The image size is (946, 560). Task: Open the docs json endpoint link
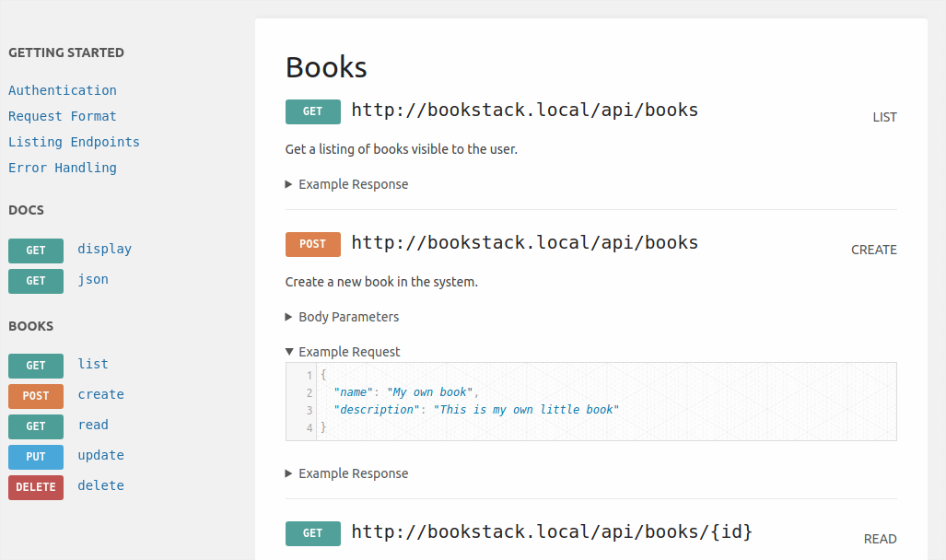(x=93, y=279)
